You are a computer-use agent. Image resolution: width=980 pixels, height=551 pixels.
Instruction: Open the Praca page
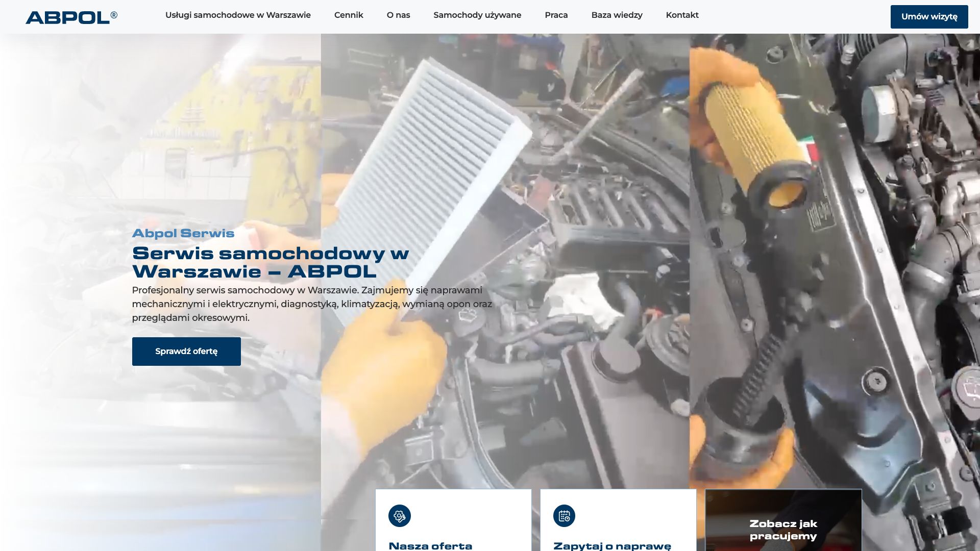[x=556, y=15]
